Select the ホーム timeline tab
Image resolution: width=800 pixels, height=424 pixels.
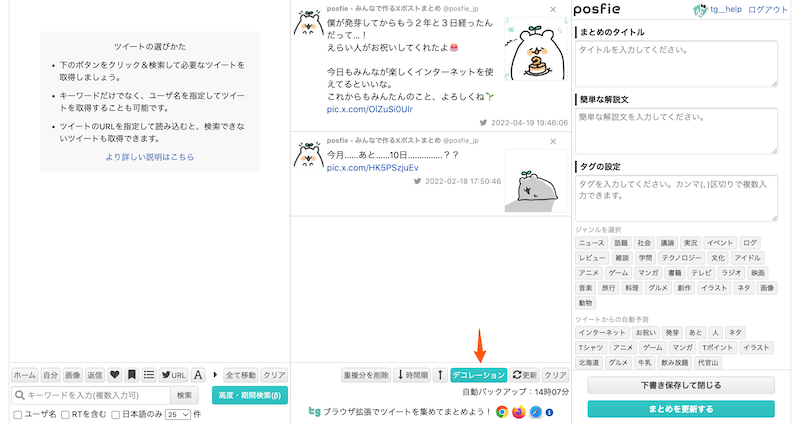[24, 375]
